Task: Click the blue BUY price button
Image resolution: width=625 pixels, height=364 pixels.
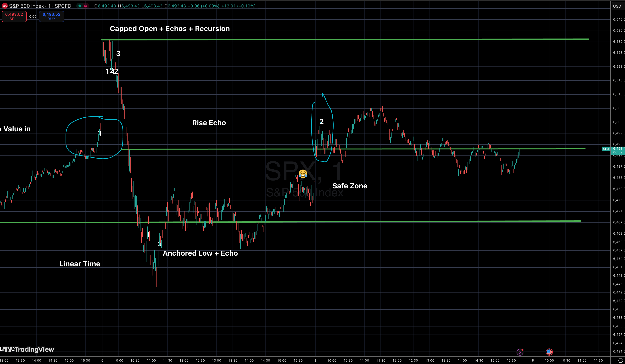Action: pos(51,16)
